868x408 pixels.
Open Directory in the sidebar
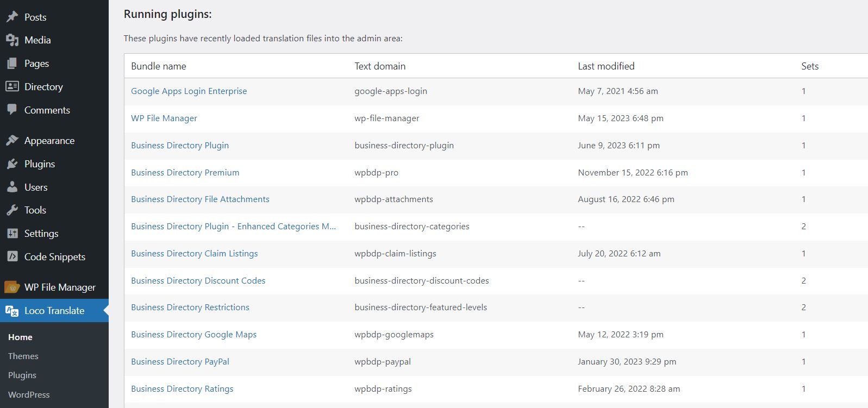43,87
